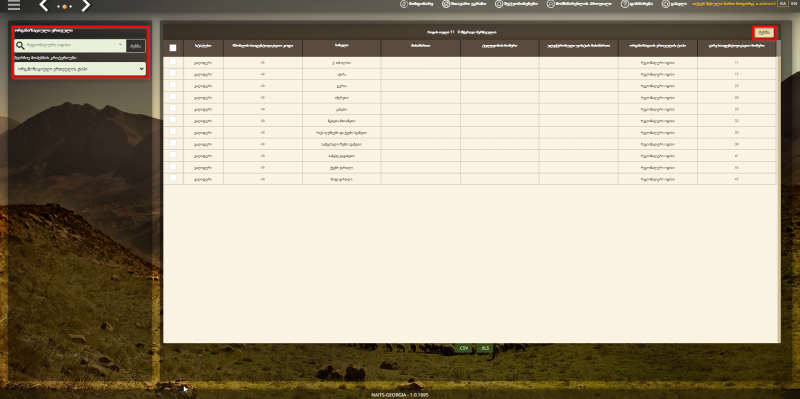The width and height of the screenshot is (800, 399).
Task: Check the row ending with 15
Action: 173,73
